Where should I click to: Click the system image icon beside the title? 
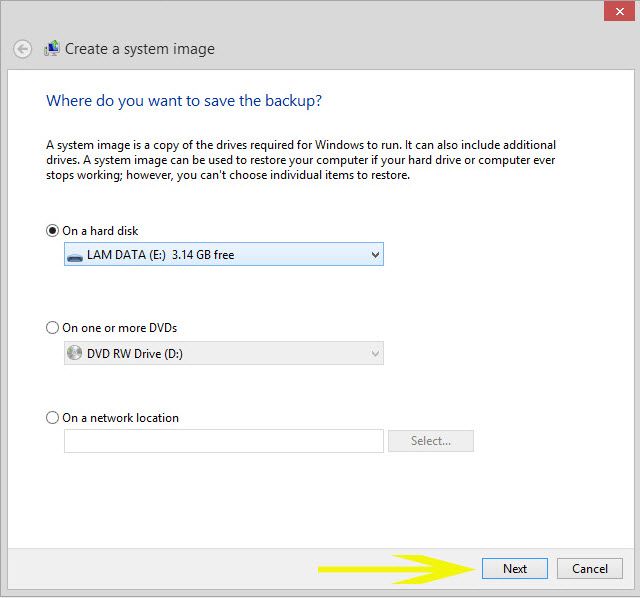point(52,48)
